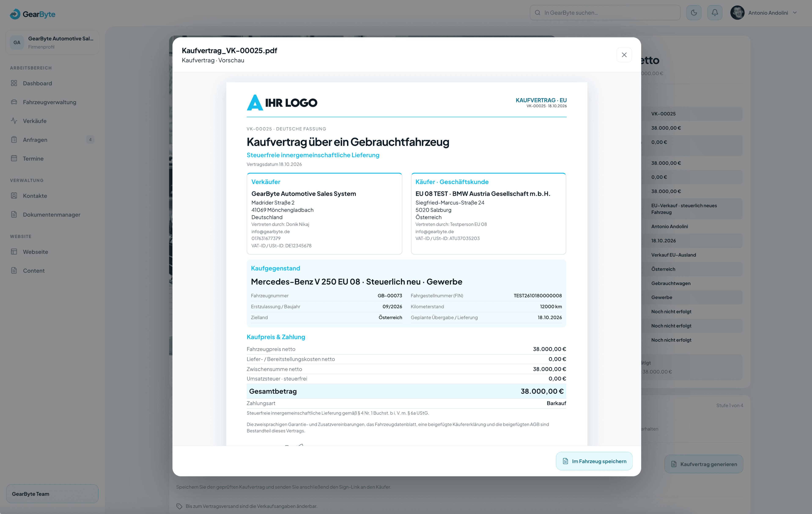812x514 pixels.
Task: Click the Dokumentenmanager file icon
Action: [14, 215]
